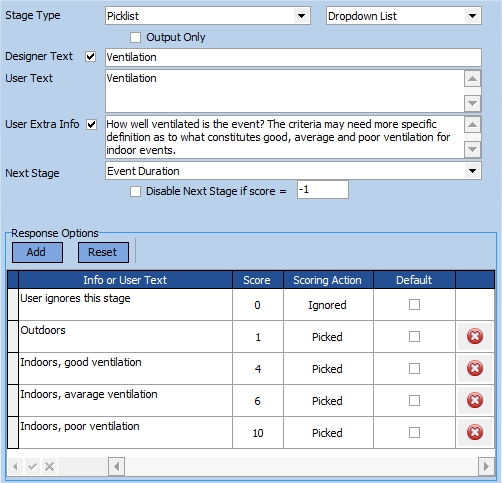Remove the 'Indoors, avarage ventilation' option
The width and height of the screenshot is (502, 483).
coord(475,400)
